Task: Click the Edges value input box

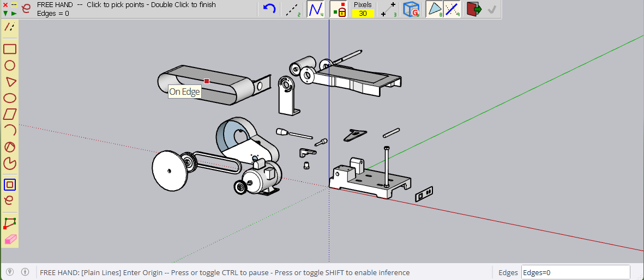Action: tap(575, 272)
